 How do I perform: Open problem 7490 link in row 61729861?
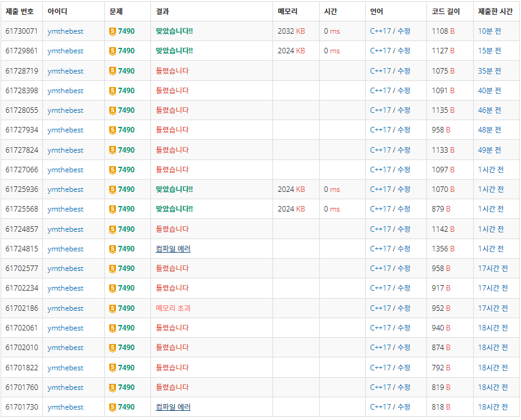126,51
